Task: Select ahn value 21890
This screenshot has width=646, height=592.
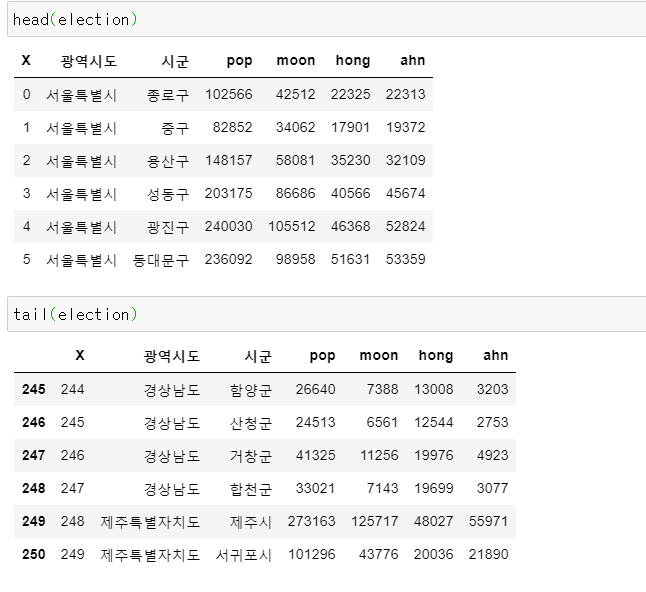Action: click(x=488, y=554)
